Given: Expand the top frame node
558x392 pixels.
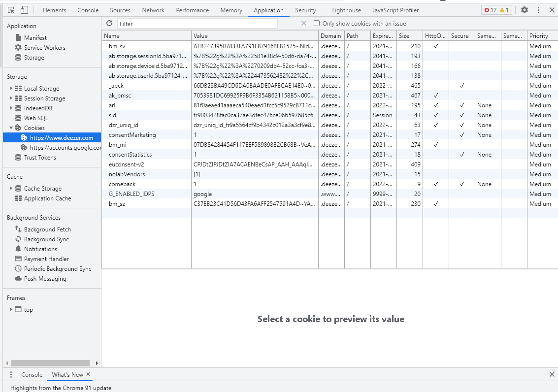Looking at the screenshot, I should point(11,310).
